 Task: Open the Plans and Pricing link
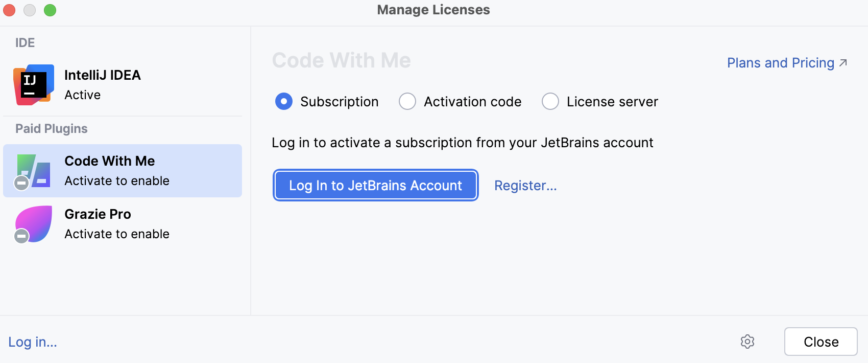pyautogui.click(x=780, y=63)
